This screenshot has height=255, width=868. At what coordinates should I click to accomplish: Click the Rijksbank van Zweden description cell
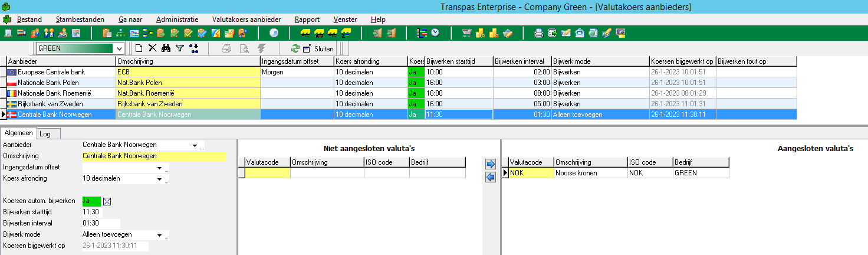pos(188,104)
